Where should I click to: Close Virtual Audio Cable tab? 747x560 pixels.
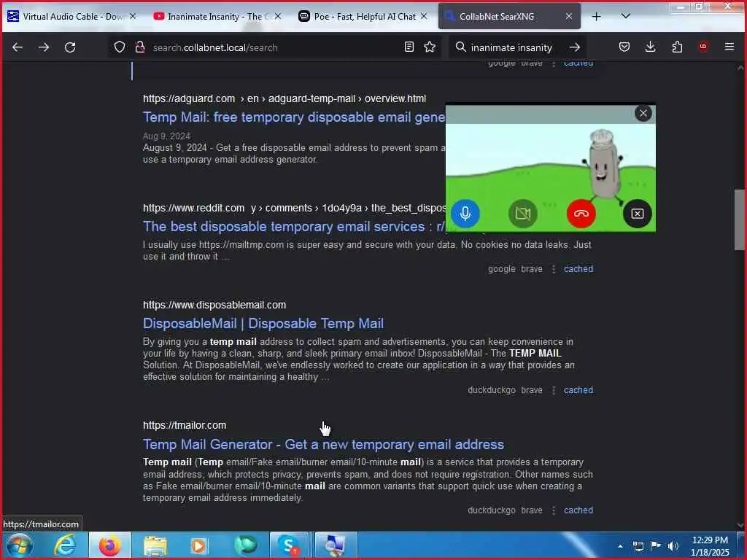tap(133, 16)
